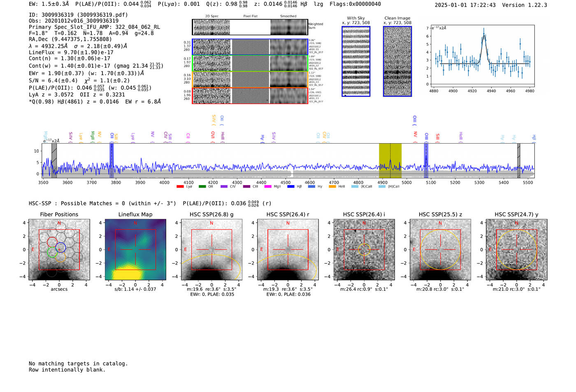
Task: Open the Clean Image panel
Action: coord(397,61)
